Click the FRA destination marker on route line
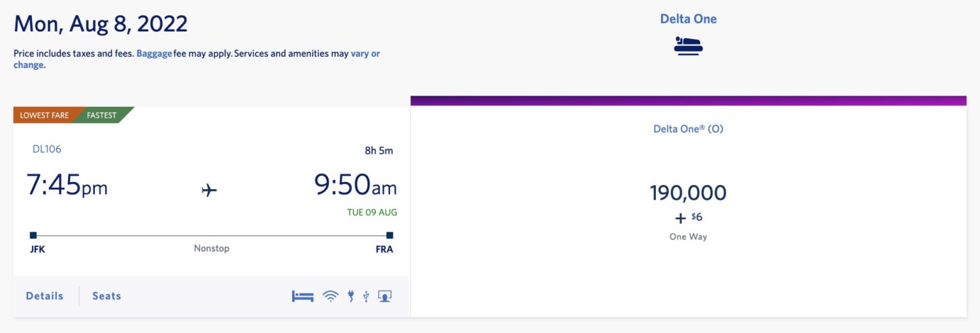This screenshot has width=980, height=333. point(389,236)
